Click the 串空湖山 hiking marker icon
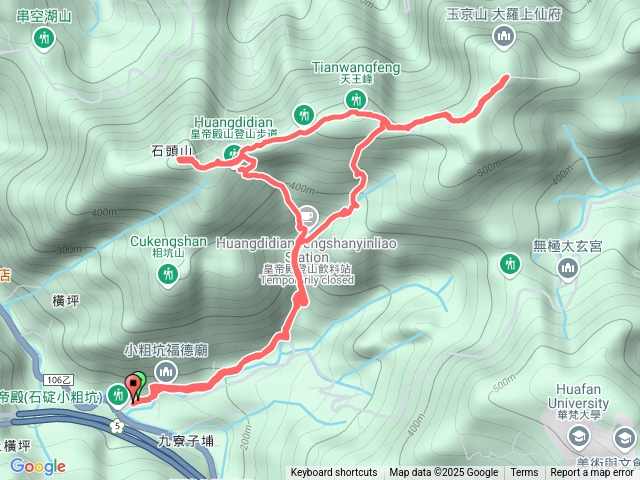 tap(44, 39)
